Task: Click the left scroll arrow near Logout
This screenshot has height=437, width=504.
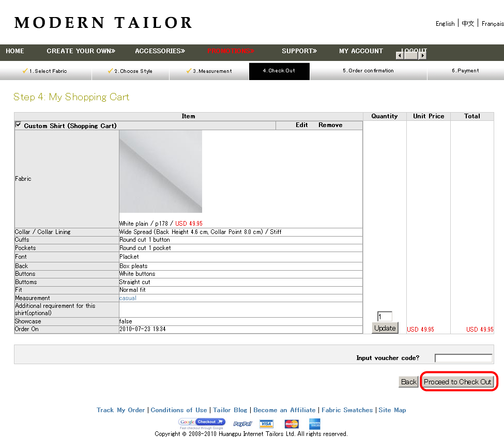Action: 400,56
